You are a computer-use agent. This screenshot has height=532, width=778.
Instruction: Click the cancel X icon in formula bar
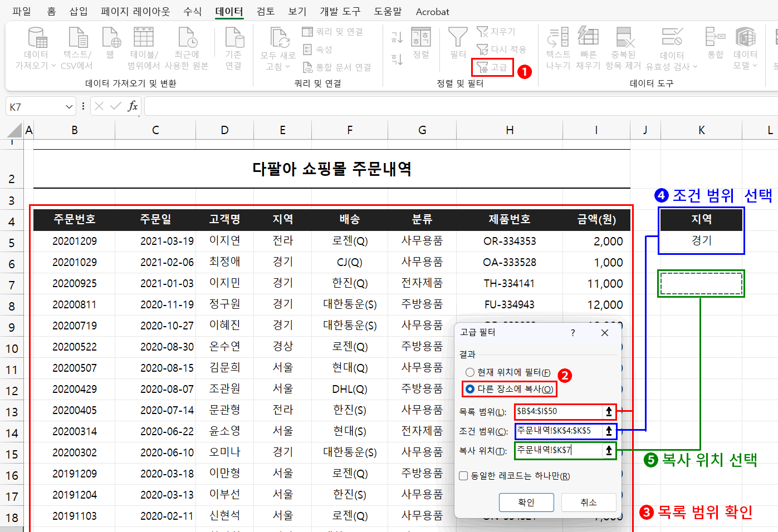[99, 106]
